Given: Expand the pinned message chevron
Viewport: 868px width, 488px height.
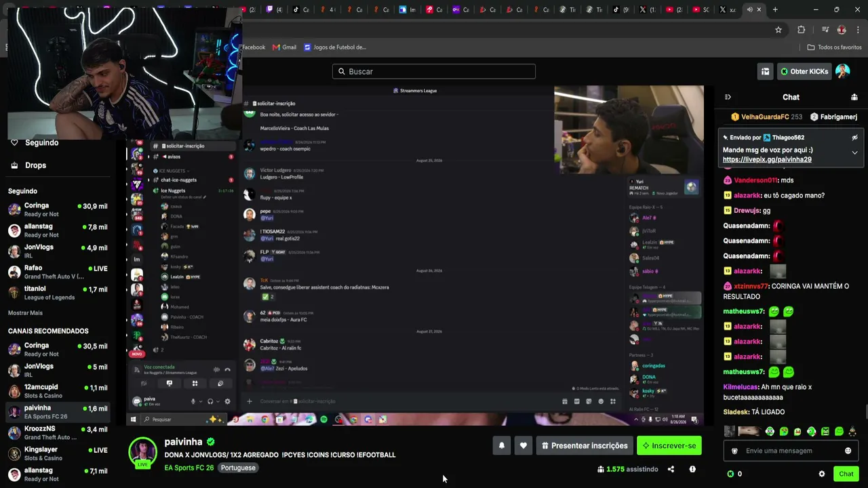Looking at the screenshot, I should tap(854, 152).
